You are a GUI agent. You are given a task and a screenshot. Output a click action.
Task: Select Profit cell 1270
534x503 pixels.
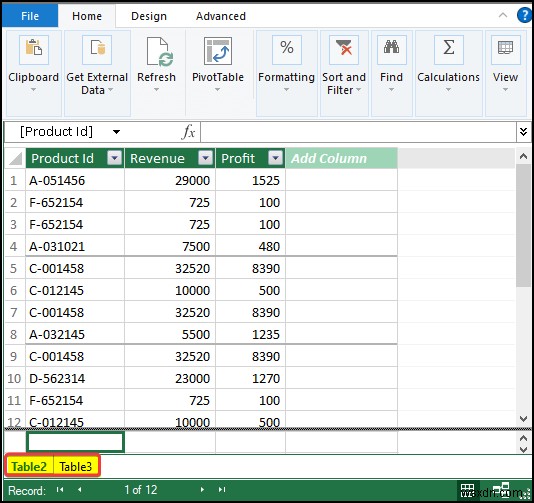(250, 378)
